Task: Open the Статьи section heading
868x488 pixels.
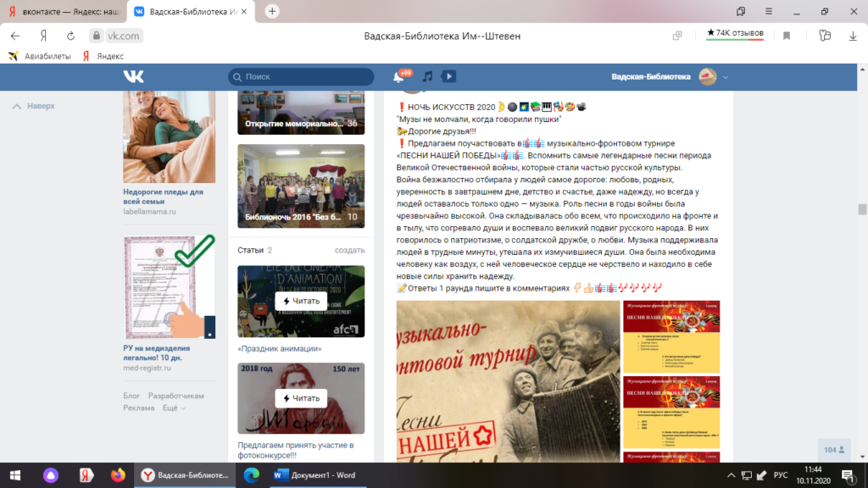Action: (250, 250)
